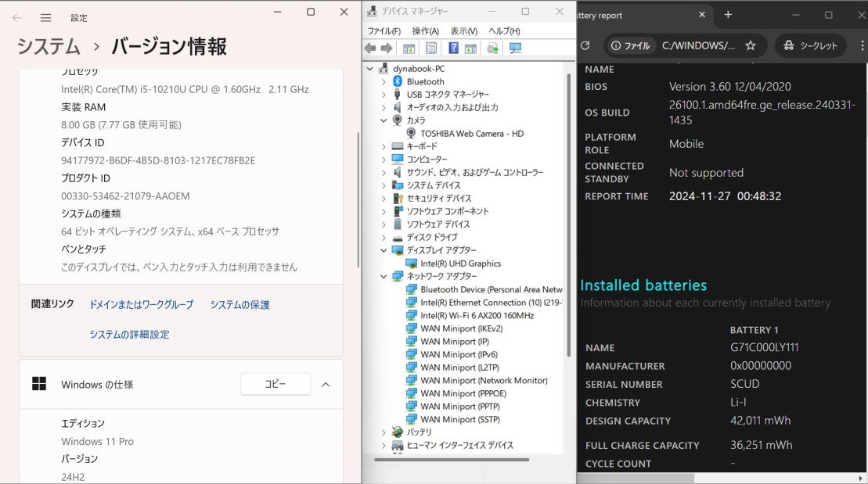868x484 pixels.
Task: Click the Update device driver icon
Action: tap(492, 48)
